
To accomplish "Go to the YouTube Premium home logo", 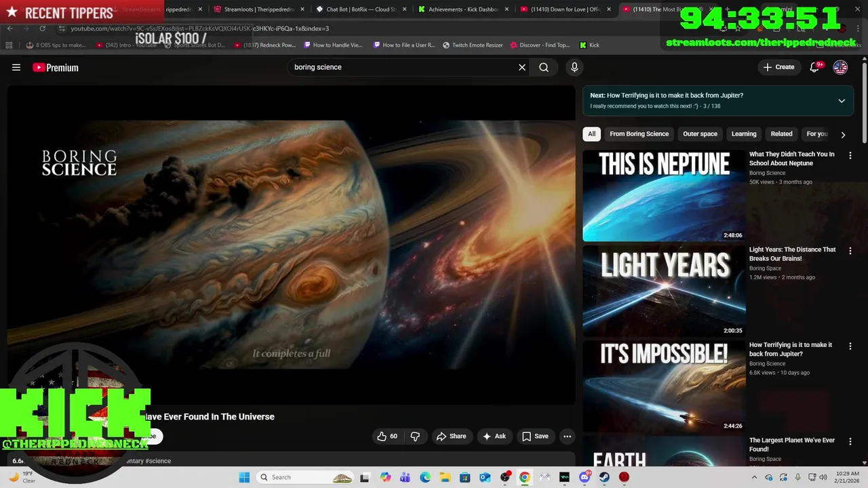I will (56, 67).
